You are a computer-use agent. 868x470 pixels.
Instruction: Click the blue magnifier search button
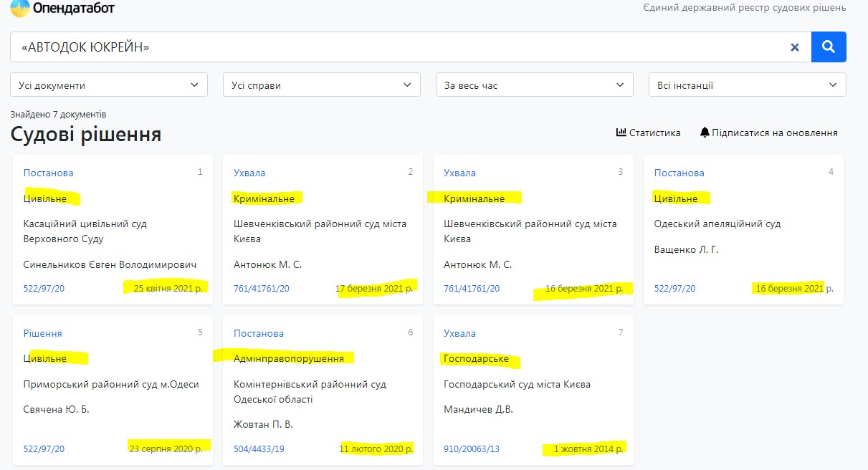829,47
